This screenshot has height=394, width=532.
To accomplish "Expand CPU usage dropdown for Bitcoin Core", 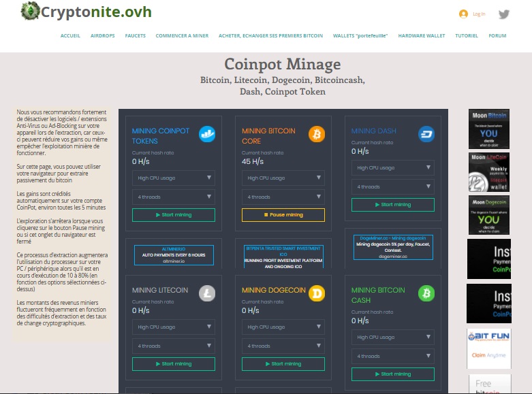I will coord(283,178).
